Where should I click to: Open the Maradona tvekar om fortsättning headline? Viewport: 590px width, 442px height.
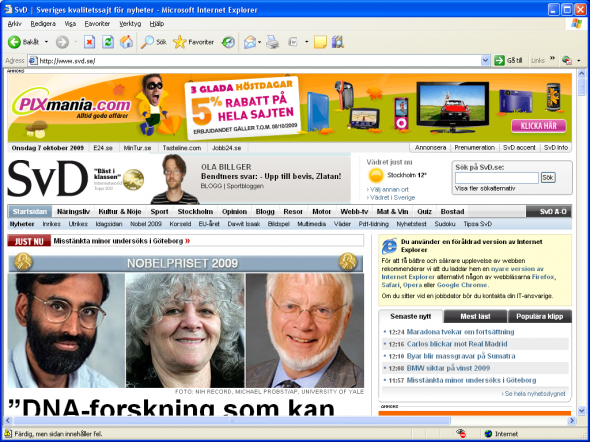[460, 332]
